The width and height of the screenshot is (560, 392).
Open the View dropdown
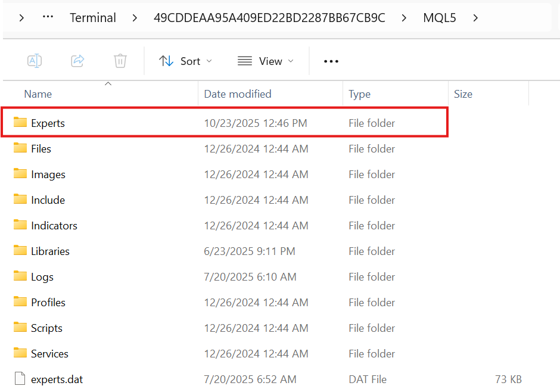click(x=265, y=60)
